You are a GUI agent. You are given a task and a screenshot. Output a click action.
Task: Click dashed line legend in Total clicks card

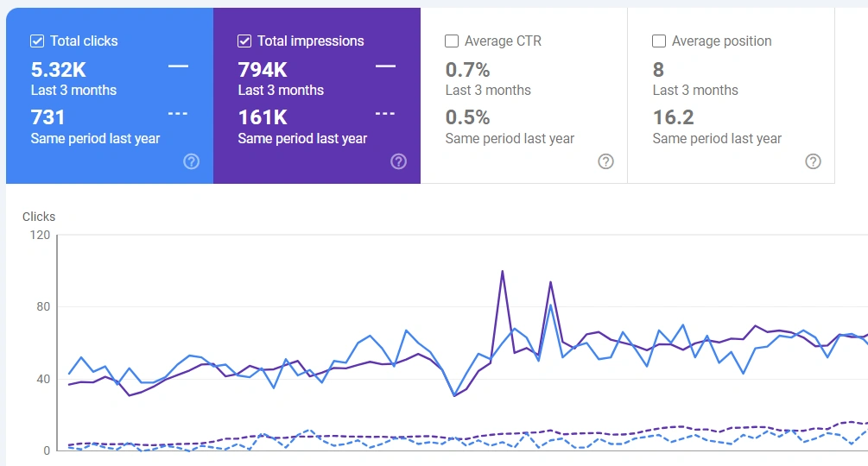tap(178, 114)
